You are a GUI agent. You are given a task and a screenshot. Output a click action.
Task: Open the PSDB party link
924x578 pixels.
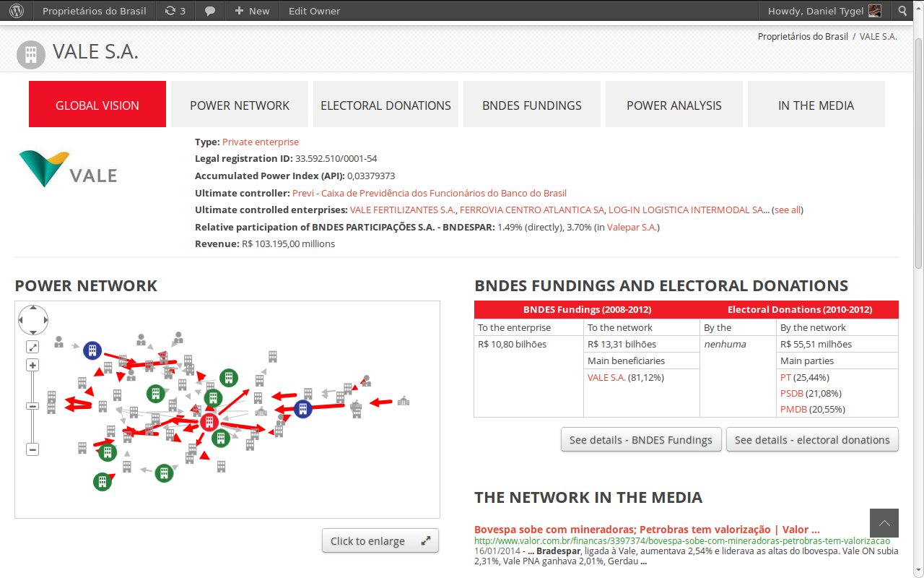coord(793,394)
